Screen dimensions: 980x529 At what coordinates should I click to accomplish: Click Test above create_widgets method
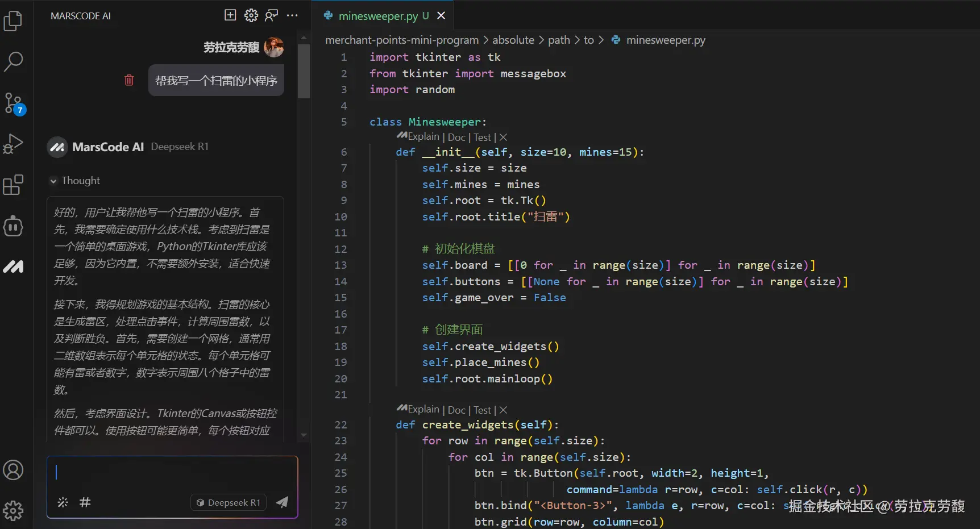pos(482,410)
